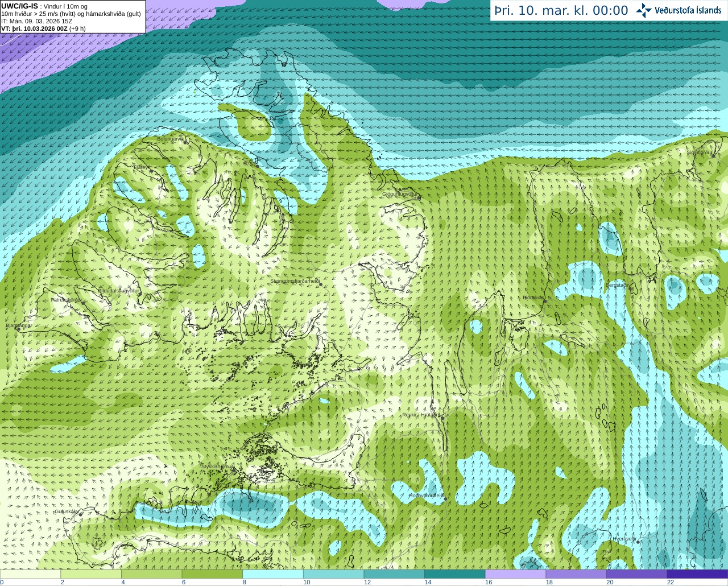Pick the 8–10 light cyan legend swatch
The height and width of the screenshot is (586, 728).
click(272, 575)
